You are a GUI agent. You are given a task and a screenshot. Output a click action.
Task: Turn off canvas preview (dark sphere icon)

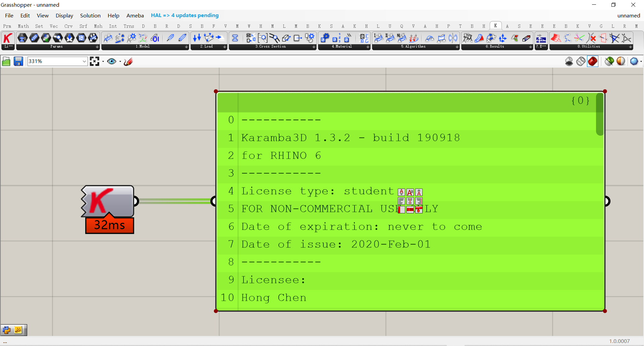569,61
